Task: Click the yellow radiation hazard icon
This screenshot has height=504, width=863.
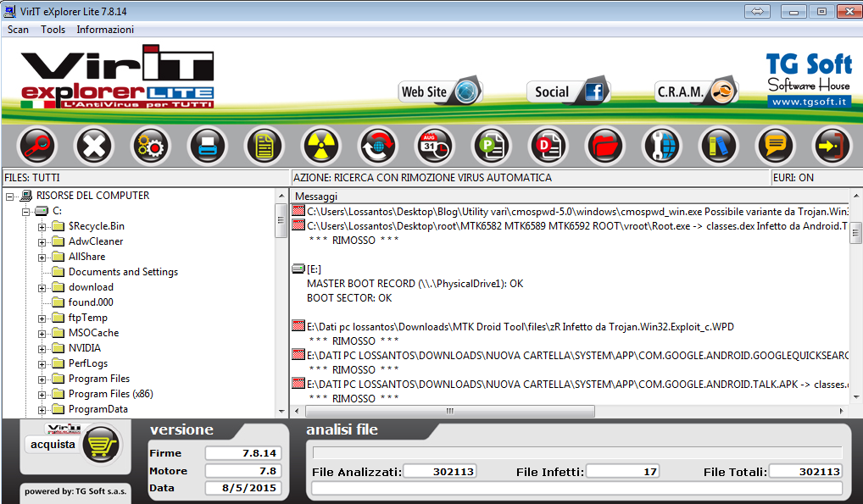Action: coord(321,147)
